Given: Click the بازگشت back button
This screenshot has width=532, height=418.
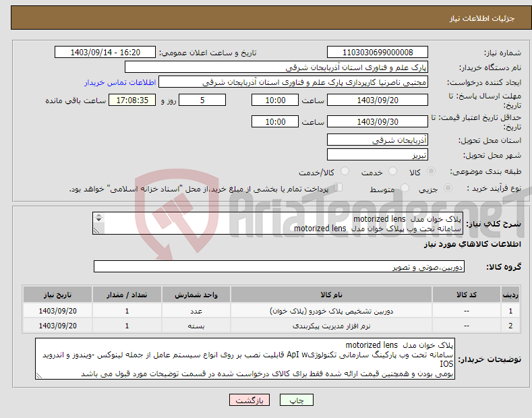Looking at the screenshot, I should click(249, 400).
